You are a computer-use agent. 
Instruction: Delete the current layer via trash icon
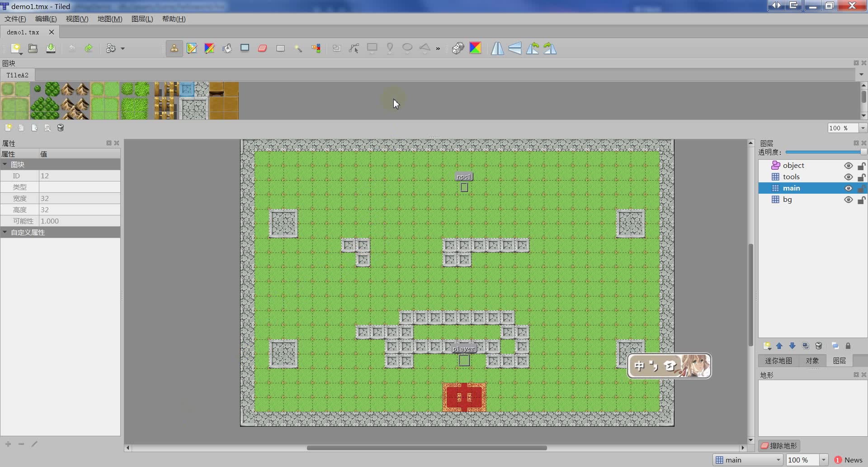click(x=818, y=346)
